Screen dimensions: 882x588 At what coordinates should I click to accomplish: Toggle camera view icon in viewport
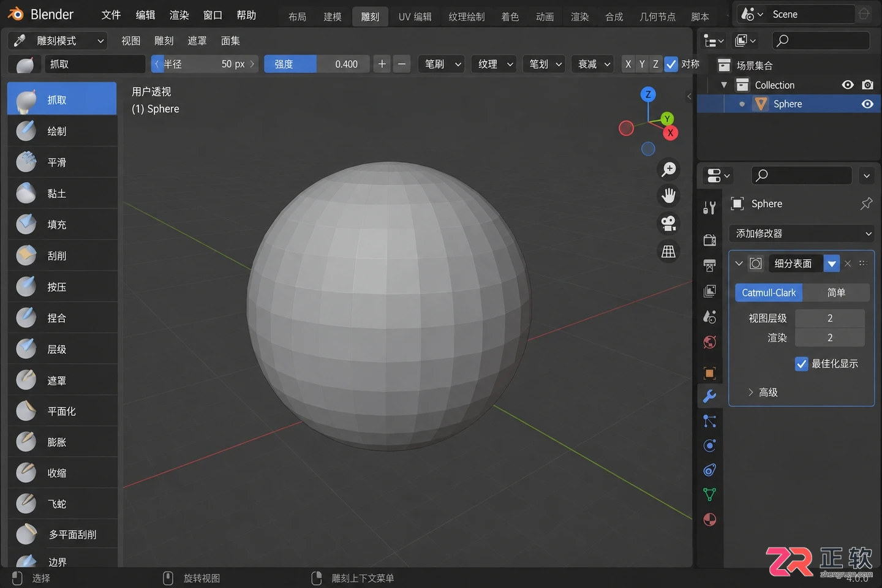668,224
